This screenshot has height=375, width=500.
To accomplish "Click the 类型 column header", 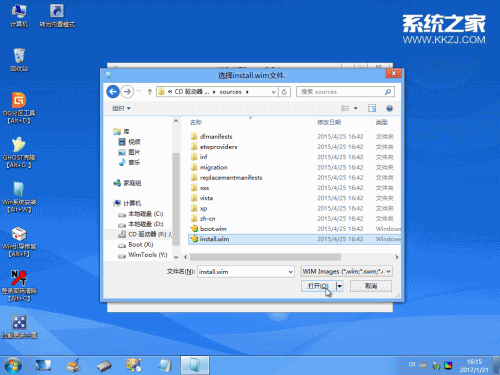I will pyautogui.click(x=382, y=122).
